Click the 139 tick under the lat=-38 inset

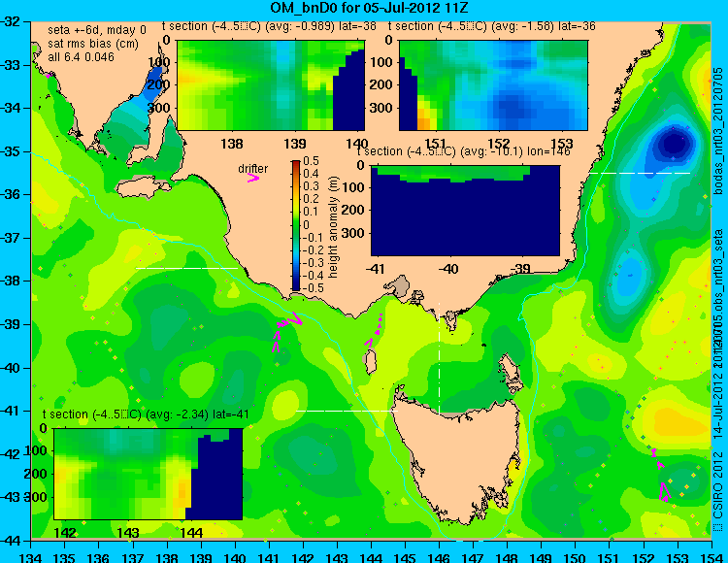[x=295, y=144]
